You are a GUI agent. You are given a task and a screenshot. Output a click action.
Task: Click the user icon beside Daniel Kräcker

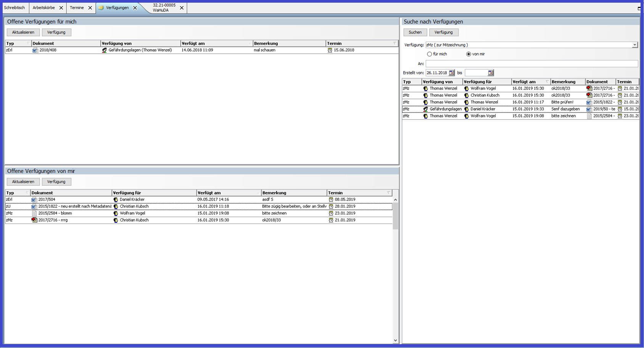[116, 200]
